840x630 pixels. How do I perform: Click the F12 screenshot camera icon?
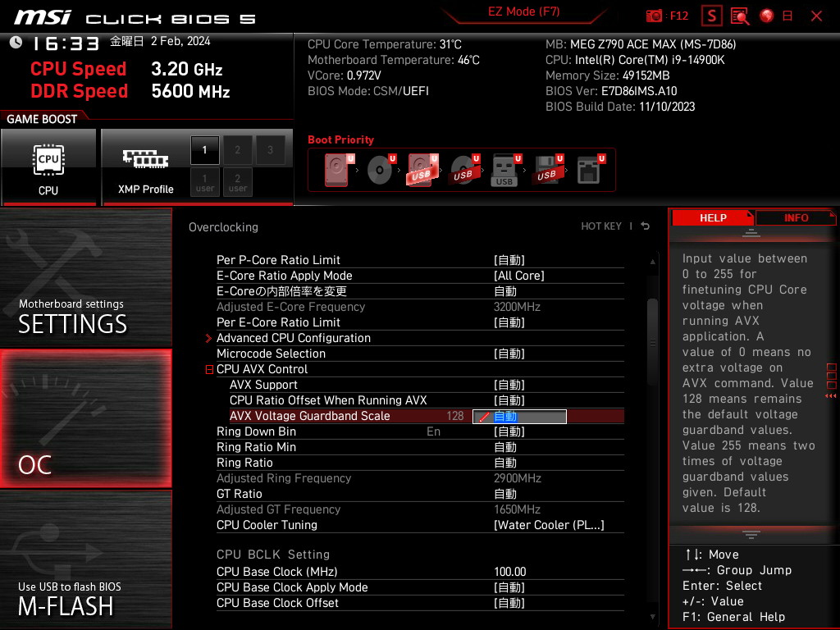click(x=654, y=16)
